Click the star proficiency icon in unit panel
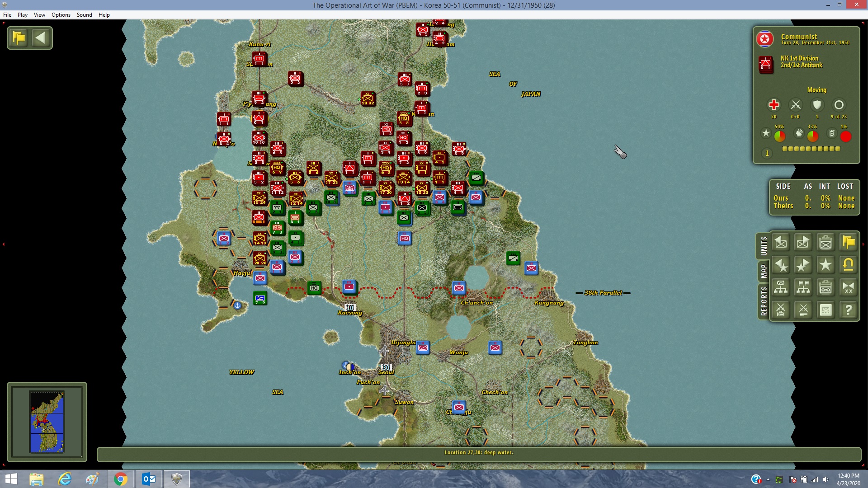The height and width of the screenshot is (488, 868). (x=766, y=133)
